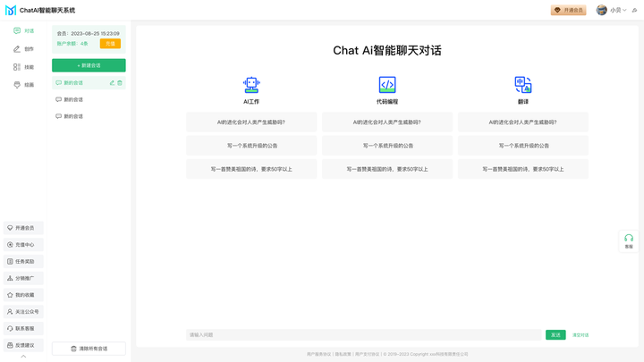Choose AI的进化 prompt under AI工作
Viewport: 644px width, 362px height.
click(x=251, y=122)
